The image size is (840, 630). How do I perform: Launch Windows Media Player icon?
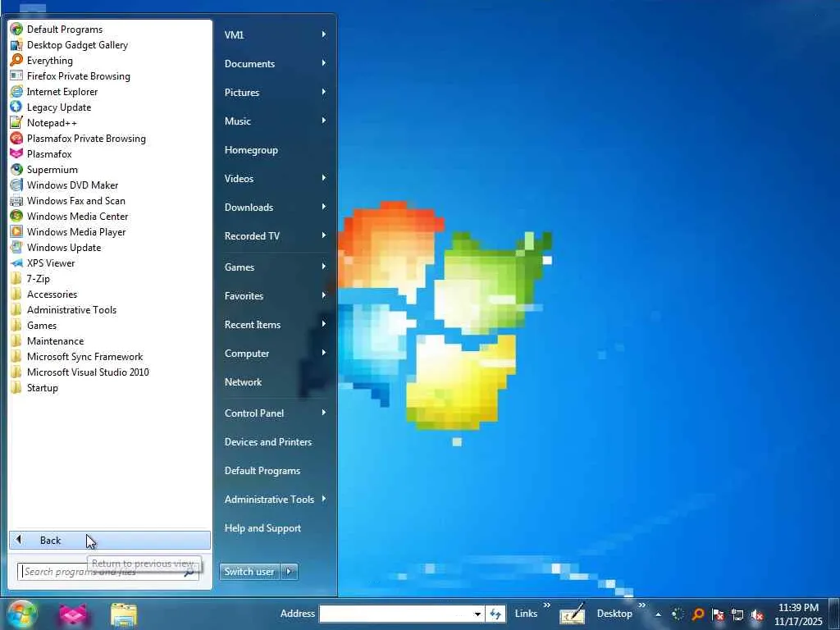coord(16,231)
